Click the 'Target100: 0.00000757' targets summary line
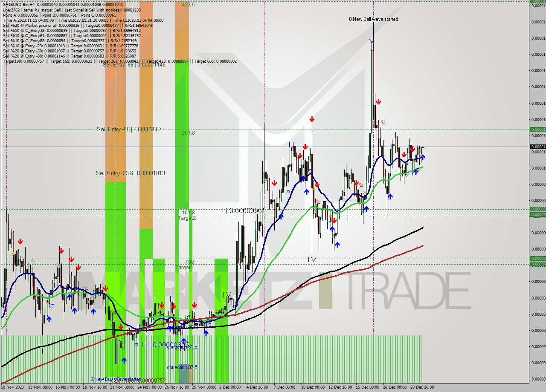Screen dimensions: 546x392 click(x=120, y=61)
